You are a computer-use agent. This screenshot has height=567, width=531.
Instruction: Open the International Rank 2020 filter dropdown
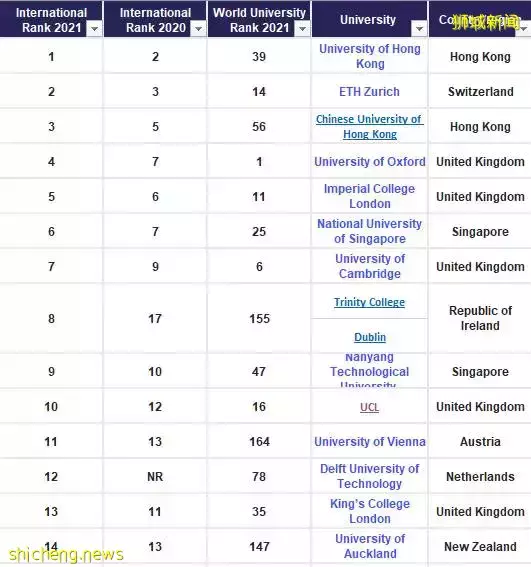point(198,29)
